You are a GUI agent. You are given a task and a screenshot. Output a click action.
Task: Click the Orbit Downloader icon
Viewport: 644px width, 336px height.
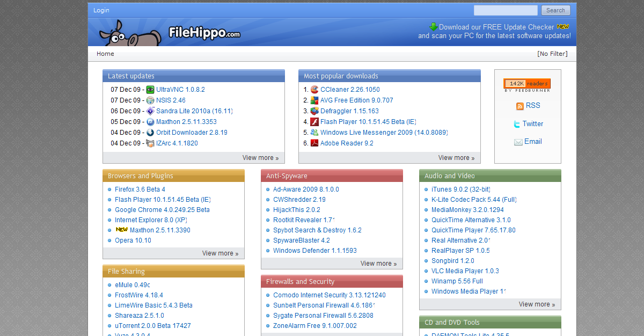coord(150,133)
